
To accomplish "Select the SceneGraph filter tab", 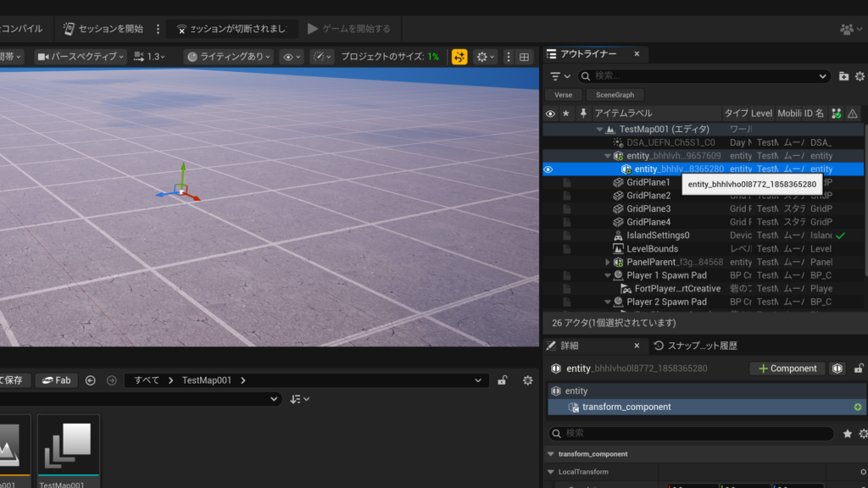I will [x=615, y=95].
